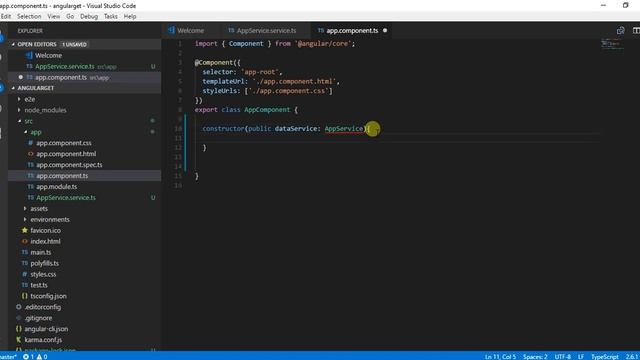Click the TS icon for app.component.spec.ts

(x=31, y=165)
